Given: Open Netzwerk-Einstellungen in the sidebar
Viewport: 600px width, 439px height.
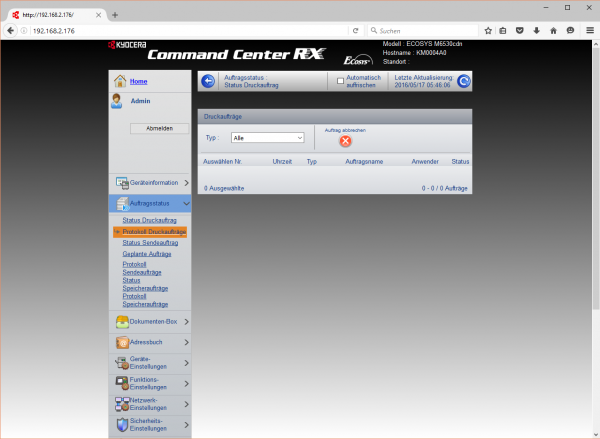Looking at the screenshot, I should tap(150, 402).
